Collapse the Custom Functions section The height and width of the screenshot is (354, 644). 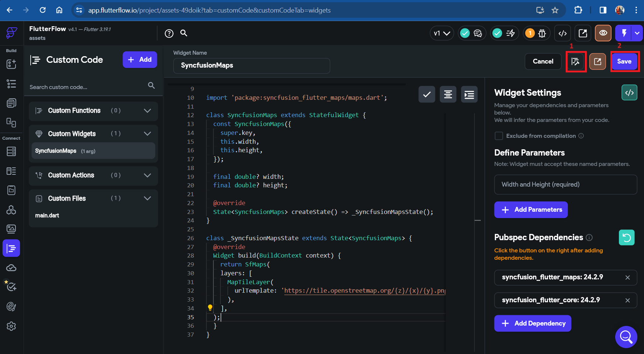(147, 110)
